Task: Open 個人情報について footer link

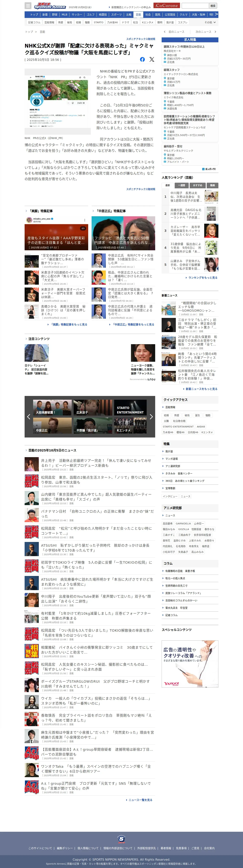Action: tap(88, 848)
